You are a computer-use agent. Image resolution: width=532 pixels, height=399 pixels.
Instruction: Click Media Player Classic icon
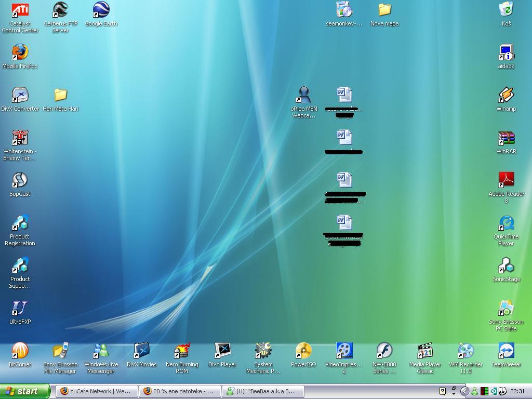point(425,351)
